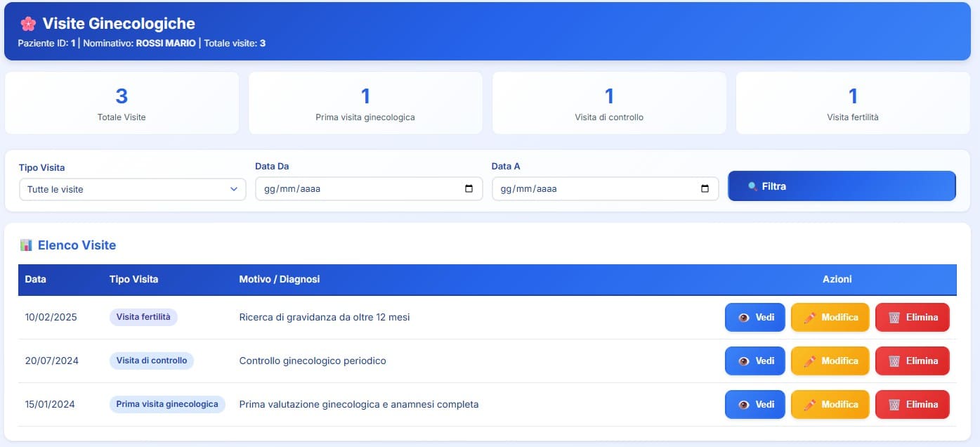The image size is (980, 447).
Task: Click the flower icon in the header
Action: tap(28, 23)
